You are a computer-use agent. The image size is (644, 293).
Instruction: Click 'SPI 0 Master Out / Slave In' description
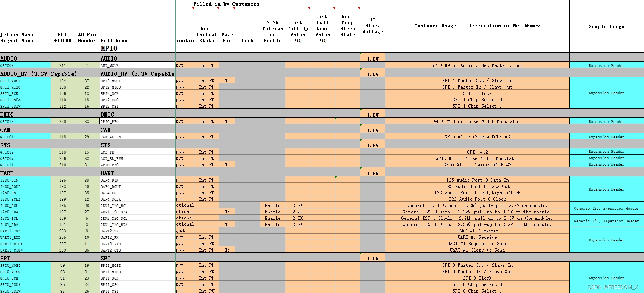point(477,265)
